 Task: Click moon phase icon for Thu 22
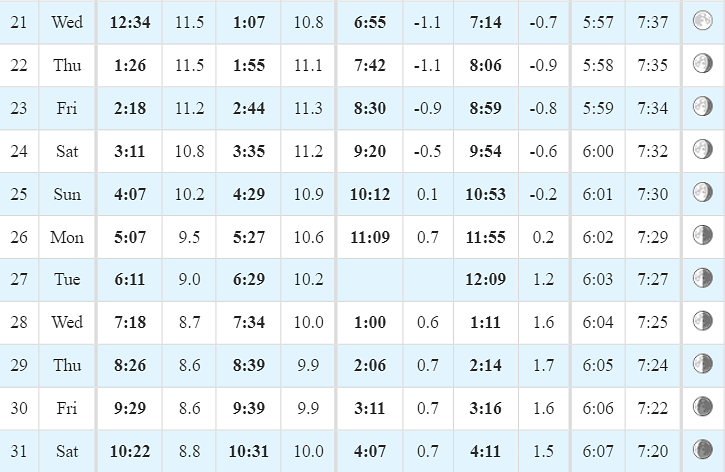pos(702,63)
